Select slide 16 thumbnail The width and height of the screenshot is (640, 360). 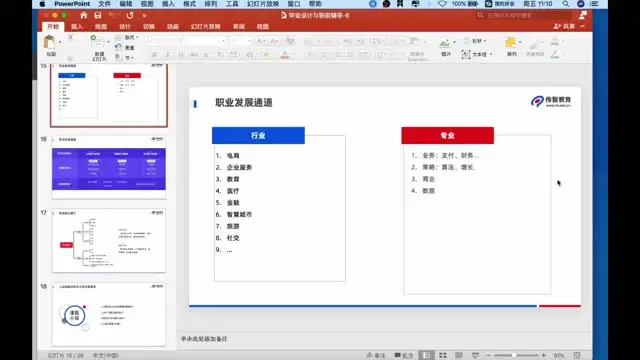click(x=109, y=168)
